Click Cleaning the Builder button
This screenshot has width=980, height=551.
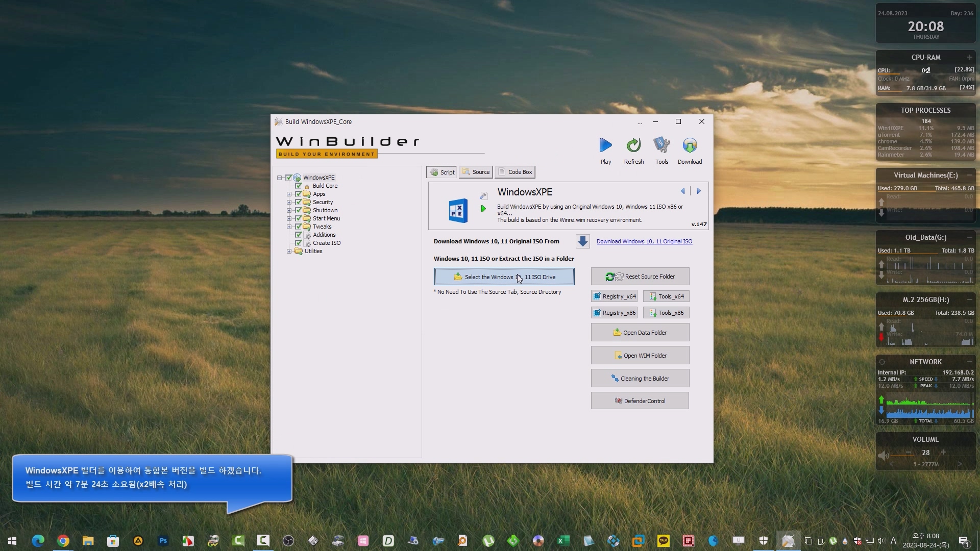coord(640,379)
